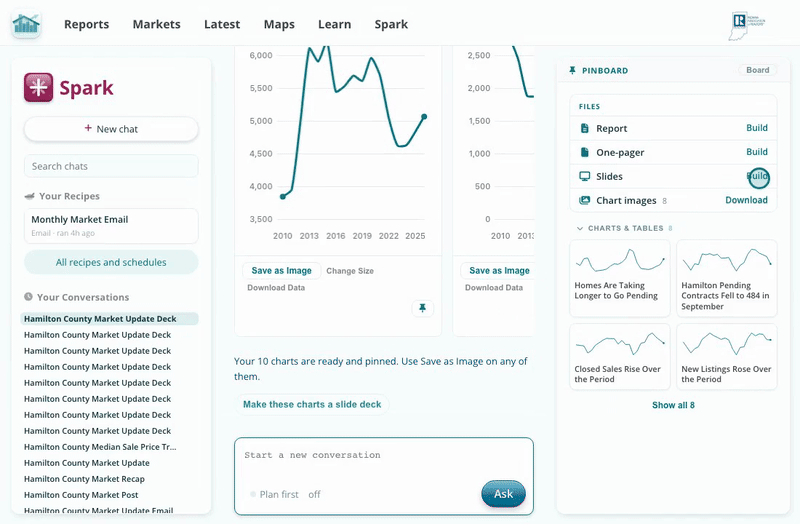Click the 2025 endpoint dot on the line chart

pyautogui.click(x=424, y=117)
